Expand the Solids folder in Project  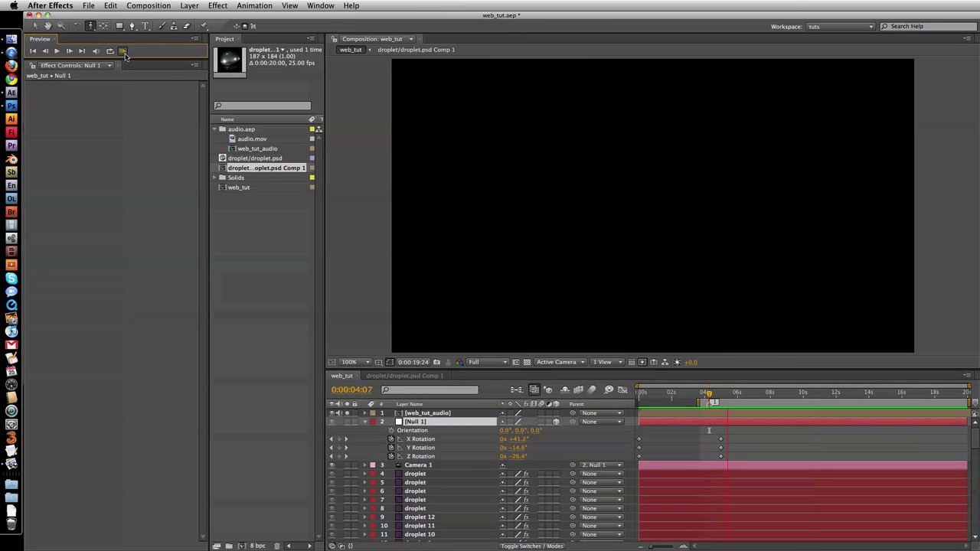point(214,178)
